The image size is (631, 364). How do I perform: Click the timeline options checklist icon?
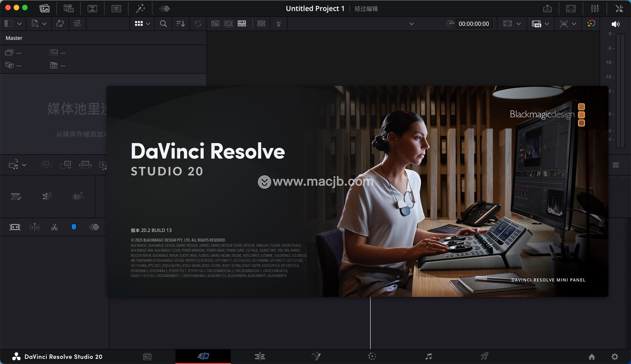coord(16,196)
